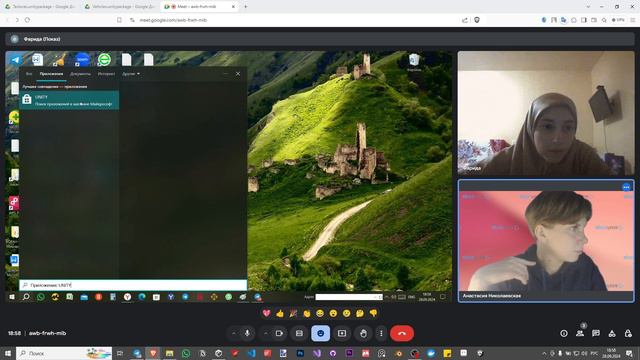This screenshot has width=640, height=360.
Task: Open Task View on the taskbar
Action: point(120,353)
